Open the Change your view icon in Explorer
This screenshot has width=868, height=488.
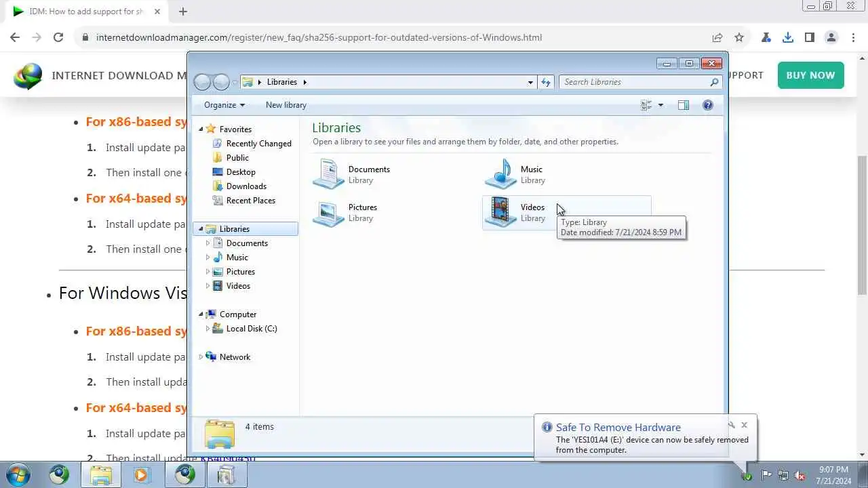(x=646, y=105)
